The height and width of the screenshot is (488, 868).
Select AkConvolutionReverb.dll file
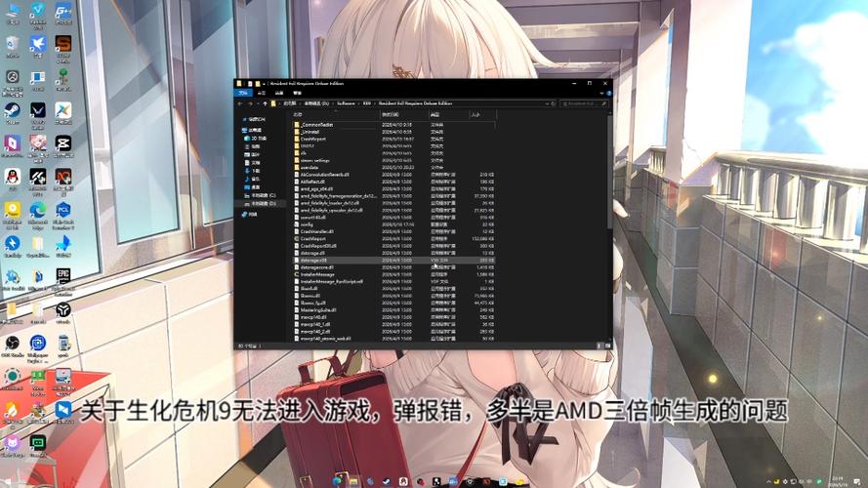pos(394,175)
